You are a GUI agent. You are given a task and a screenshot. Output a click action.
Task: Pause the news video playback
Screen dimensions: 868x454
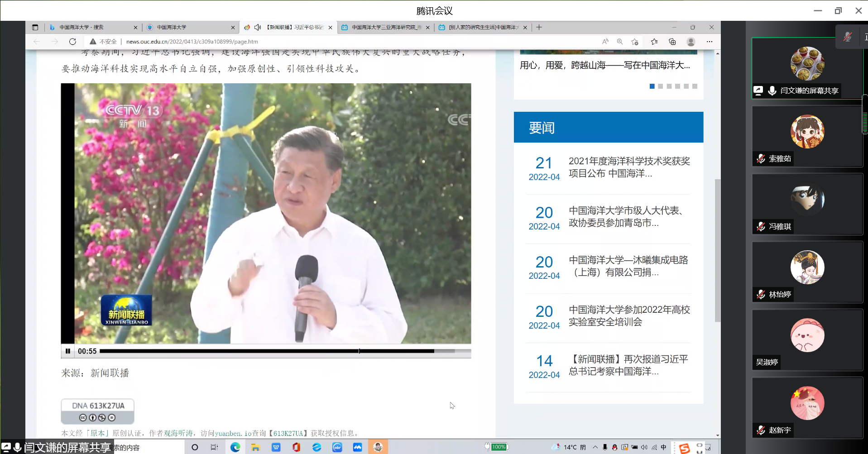pos(68,351)
